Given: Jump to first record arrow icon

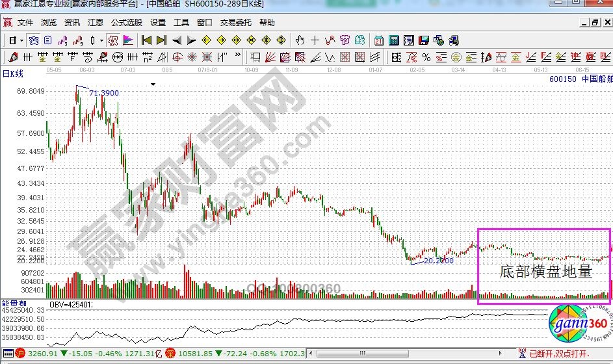Looking at the screenshot, I should click(146, 40).
